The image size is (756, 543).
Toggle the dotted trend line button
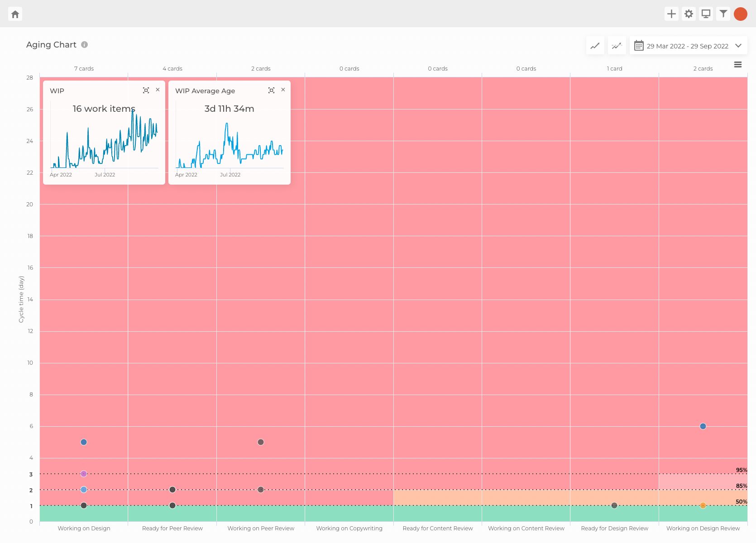pos(617,46)
